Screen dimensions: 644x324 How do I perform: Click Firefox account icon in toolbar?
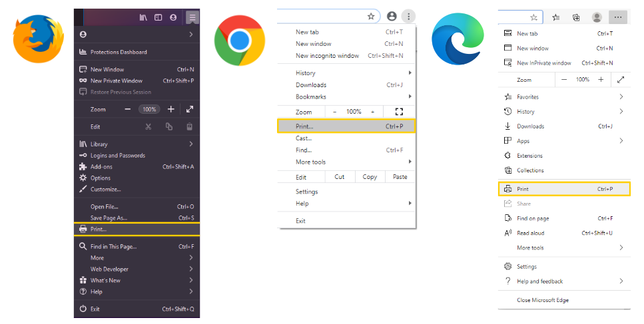[x=173, y=18]
